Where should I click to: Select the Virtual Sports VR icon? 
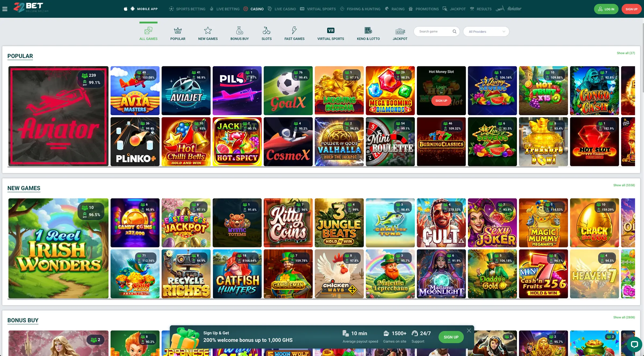tap(331, 31)
